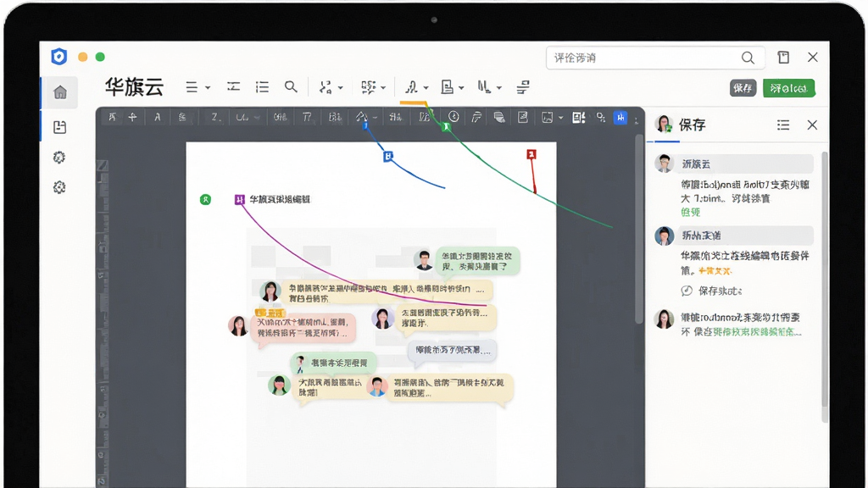The width and height of the screenshot is (868, 488).
Task: Open the dropdown arrow beside document page icon
Action: pos(461,88)
